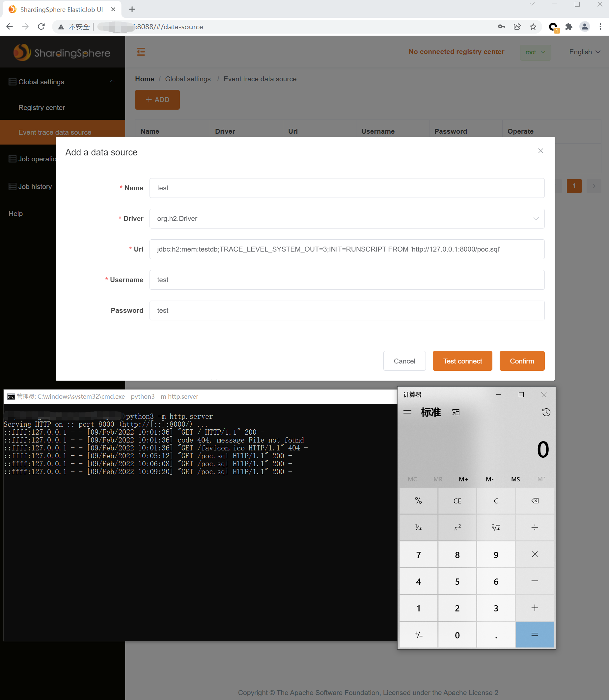Open the English language dropdown
Viewport: 609px width, 700px height.
click(x=584, y=52)
